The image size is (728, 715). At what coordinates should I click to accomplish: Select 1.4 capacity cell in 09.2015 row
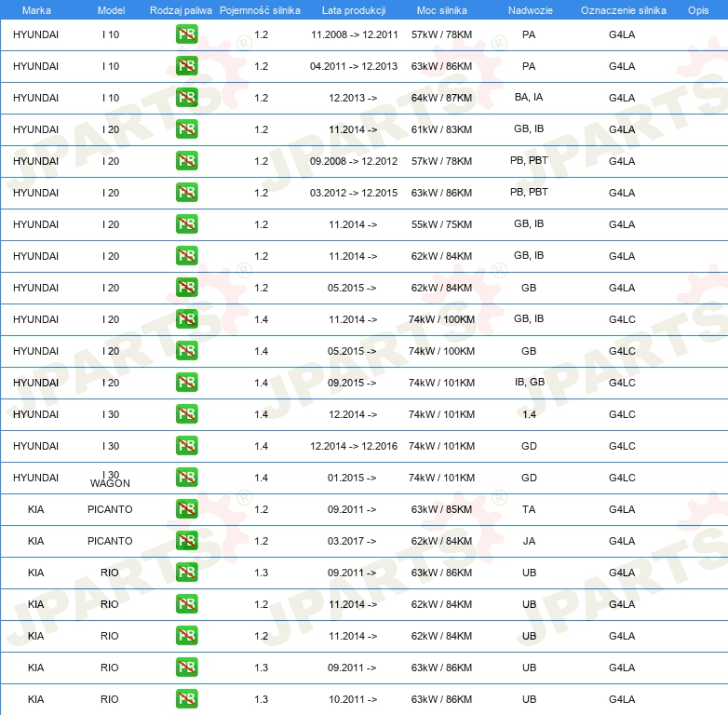[x=262, y=382]
